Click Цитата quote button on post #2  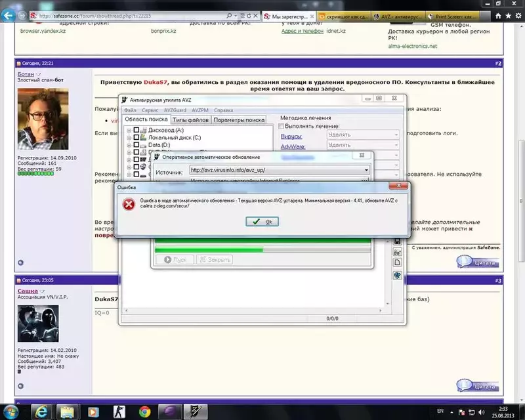478,262
